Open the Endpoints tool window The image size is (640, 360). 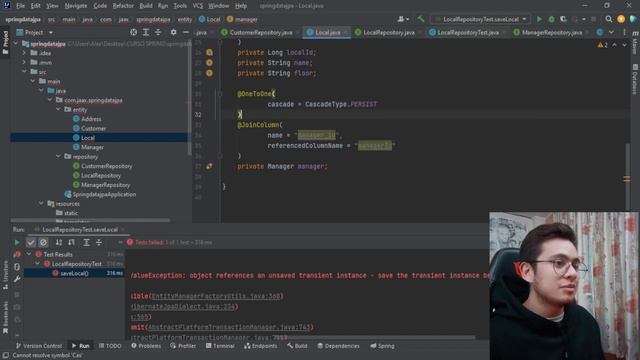click(260, 346)
